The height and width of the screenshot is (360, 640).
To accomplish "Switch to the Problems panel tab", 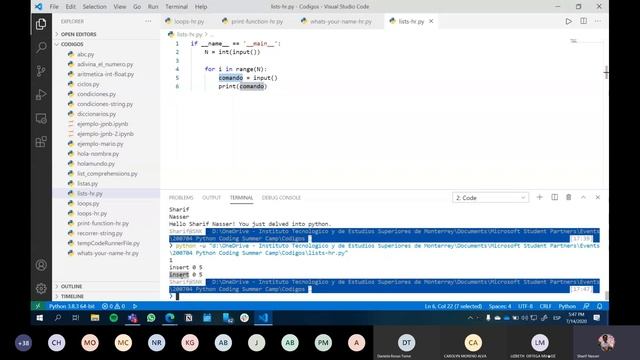I will (x=181, y=198).
